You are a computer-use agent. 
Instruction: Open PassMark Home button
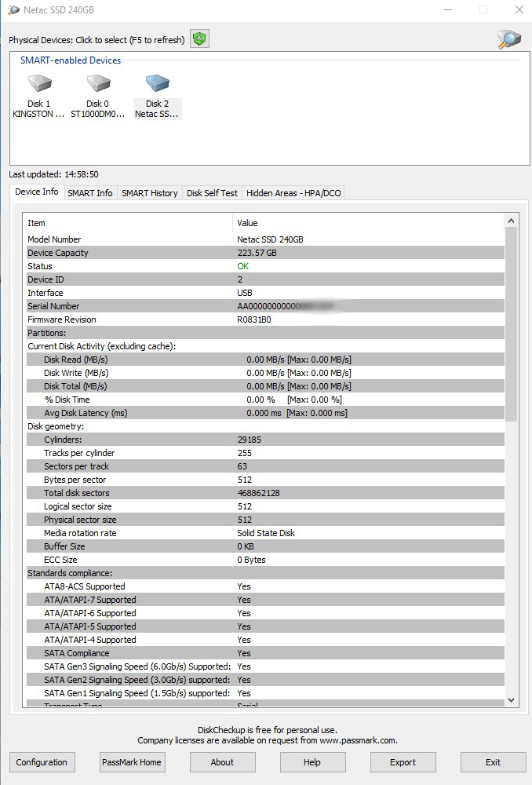pyautogui.click(x=132, y=762)
